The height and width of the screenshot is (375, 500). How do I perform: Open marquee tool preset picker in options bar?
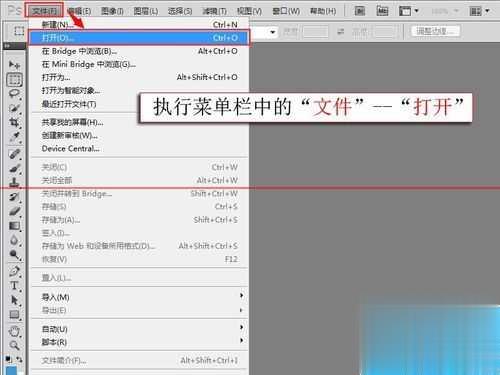(x=19, y=31)
